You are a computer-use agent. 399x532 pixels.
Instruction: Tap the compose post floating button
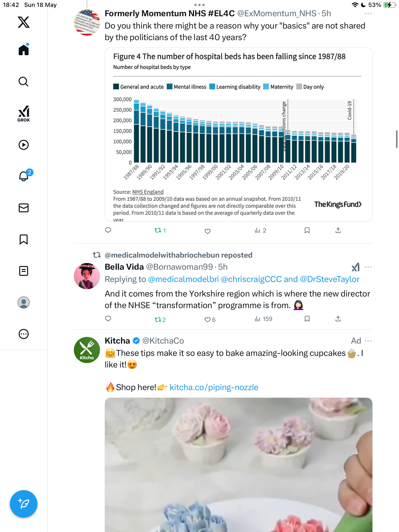(24, 504)
